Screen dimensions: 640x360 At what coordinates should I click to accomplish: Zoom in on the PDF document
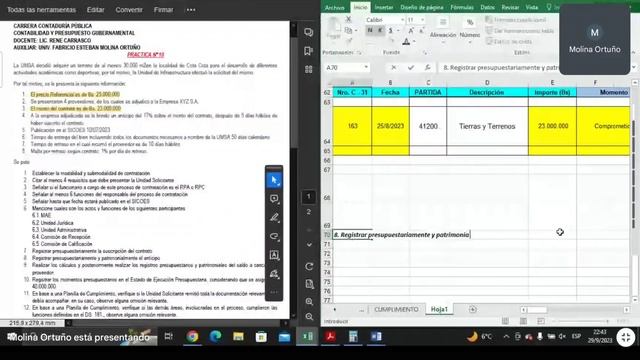tap(309, 302)
